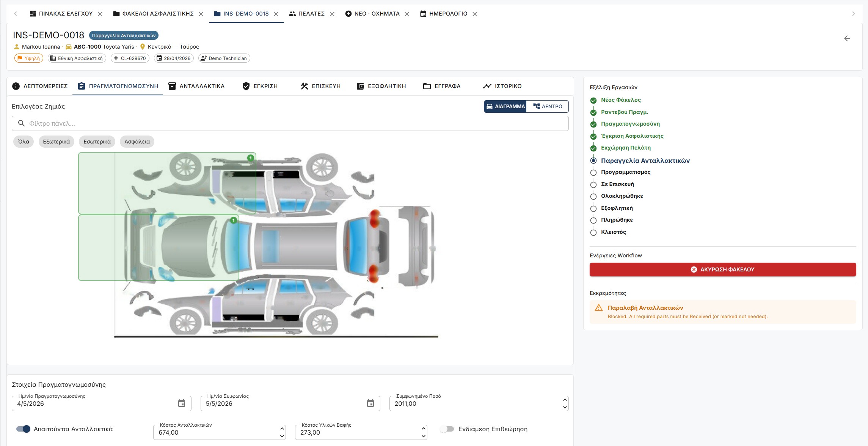Enable Ενδιάμεση Επιθεώρηση switch
This screenshot has height=446, width=868.
pyautogui.click(x=447, y=429)
